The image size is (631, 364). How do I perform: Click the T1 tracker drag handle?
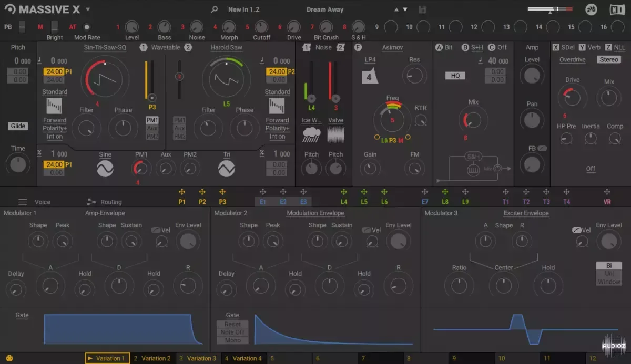505,192
